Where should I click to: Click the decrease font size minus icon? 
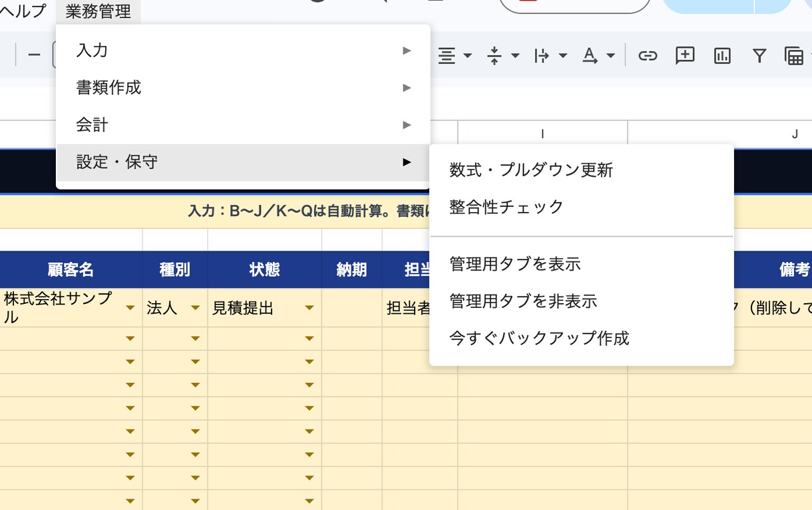(x=35, y=55)
